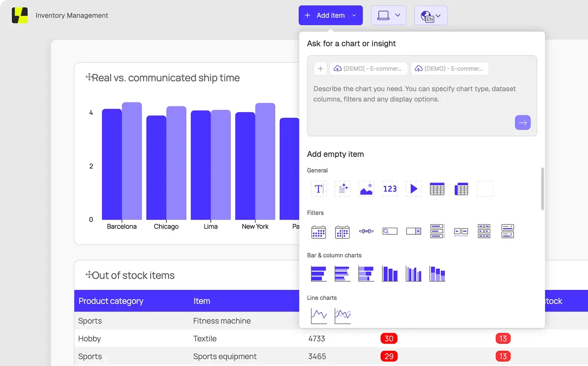The height and width of the screenshot is (366, 588).
Task: Select the slider filter icon
Action: [x=366, y=231]
